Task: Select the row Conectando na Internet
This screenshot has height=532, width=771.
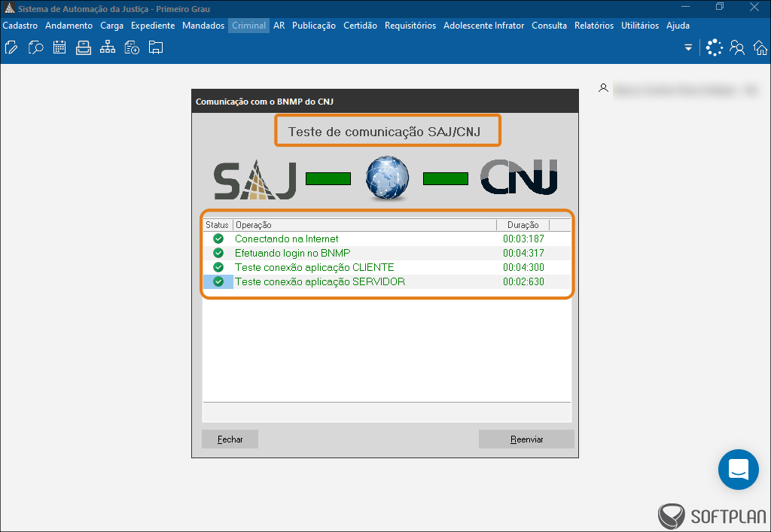Action: pos(387,239)
